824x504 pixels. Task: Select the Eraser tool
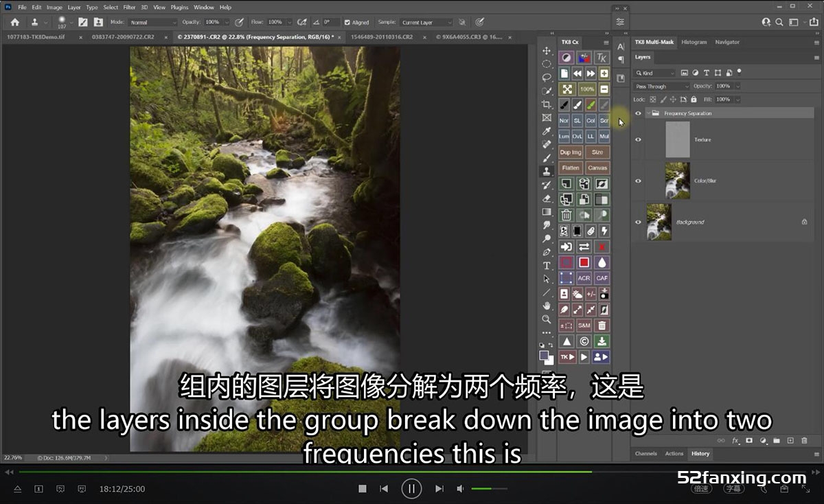[x=547, y=198]
